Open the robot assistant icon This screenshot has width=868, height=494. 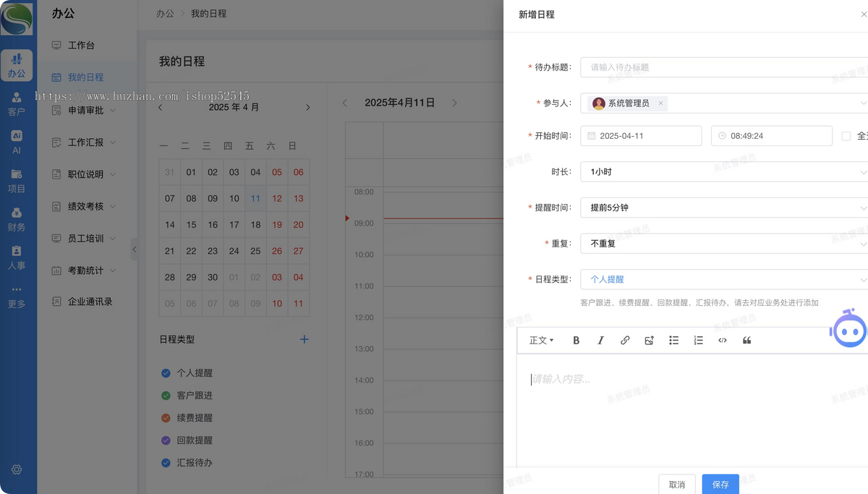click(848, 328)
